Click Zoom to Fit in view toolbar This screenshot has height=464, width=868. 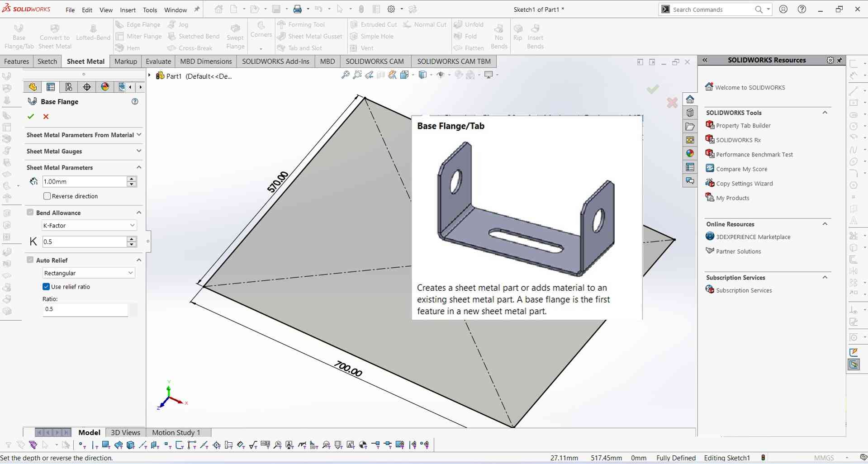[x=345, y=75]
